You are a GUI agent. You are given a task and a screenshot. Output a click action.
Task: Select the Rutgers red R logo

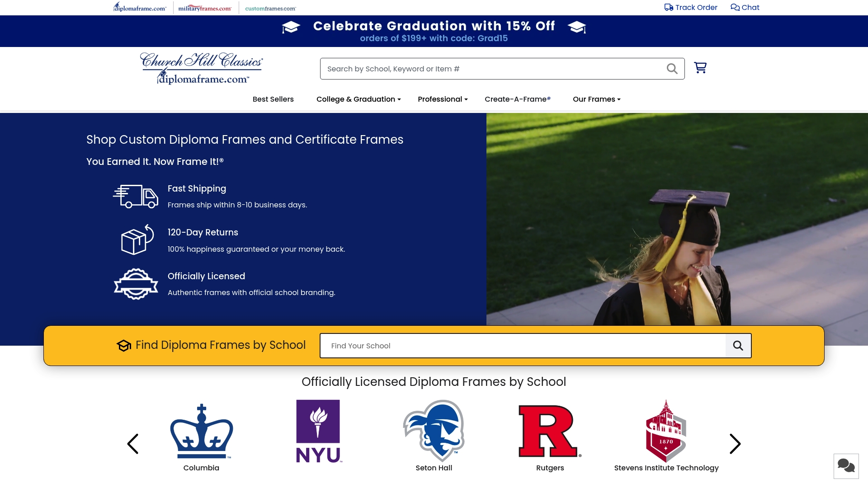550,431
